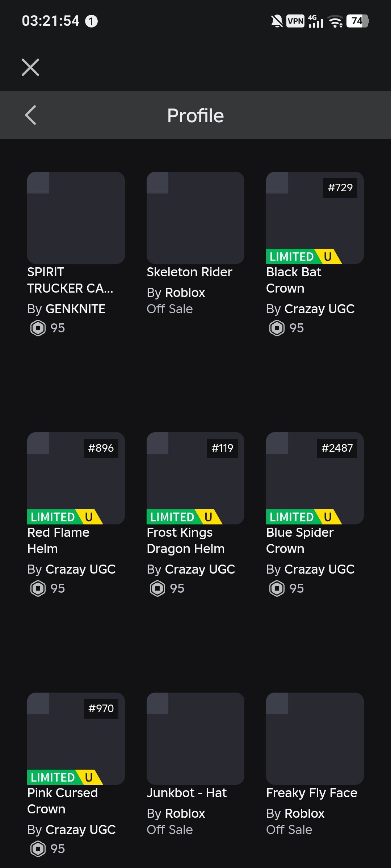Select the Pink Cursed Crown title
391x868 pixels.
click(x=63, y=801)
